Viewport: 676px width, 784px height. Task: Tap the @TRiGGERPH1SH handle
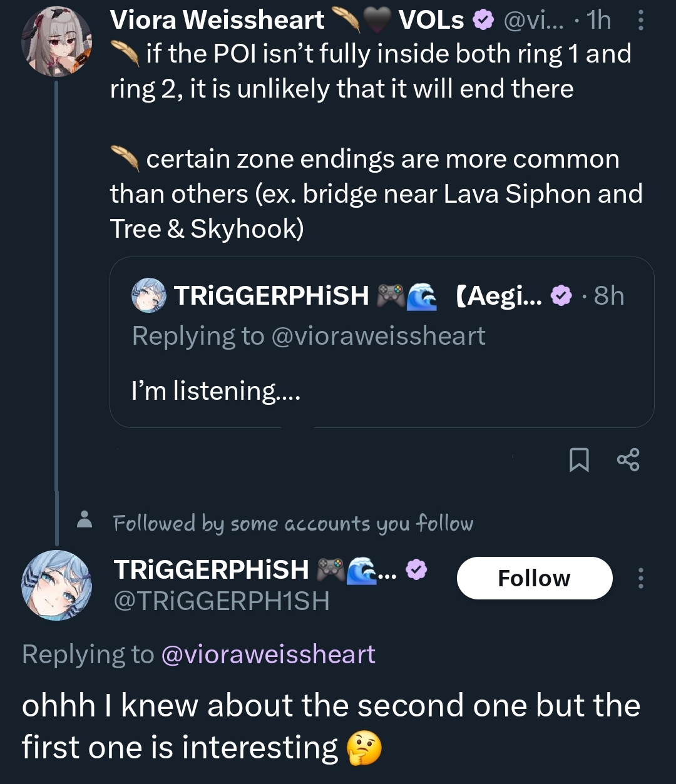[x=222, y=601]
